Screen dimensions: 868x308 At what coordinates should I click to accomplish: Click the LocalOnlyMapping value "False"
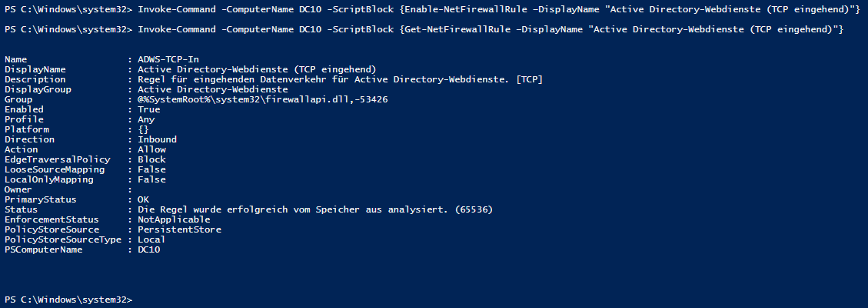[x=151, y=179]
